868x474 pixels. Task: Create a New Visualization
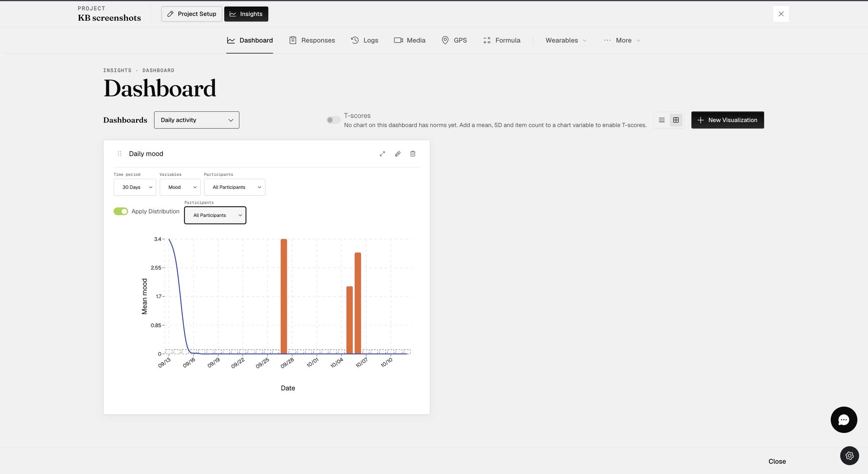727,120
